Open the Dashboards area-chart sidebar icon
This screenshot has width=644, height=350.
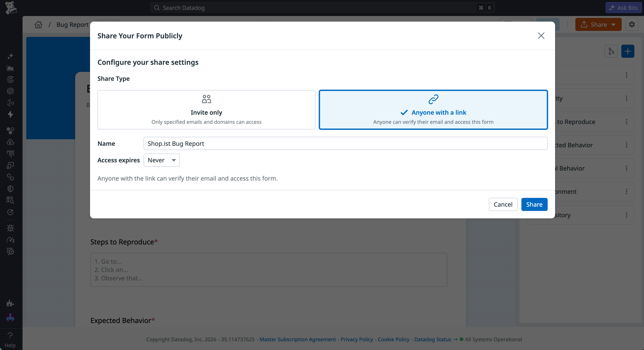[10, 68]
